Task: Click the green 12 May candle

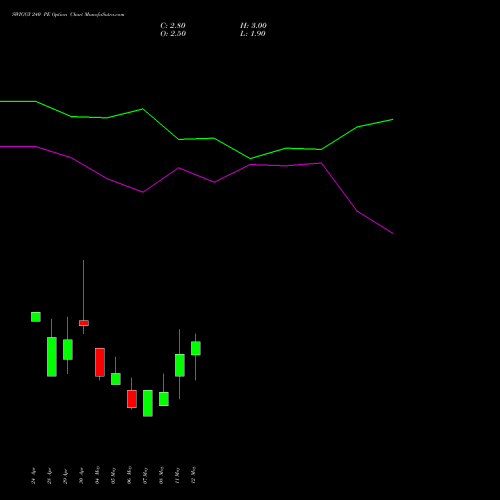Action: (196, 348)
